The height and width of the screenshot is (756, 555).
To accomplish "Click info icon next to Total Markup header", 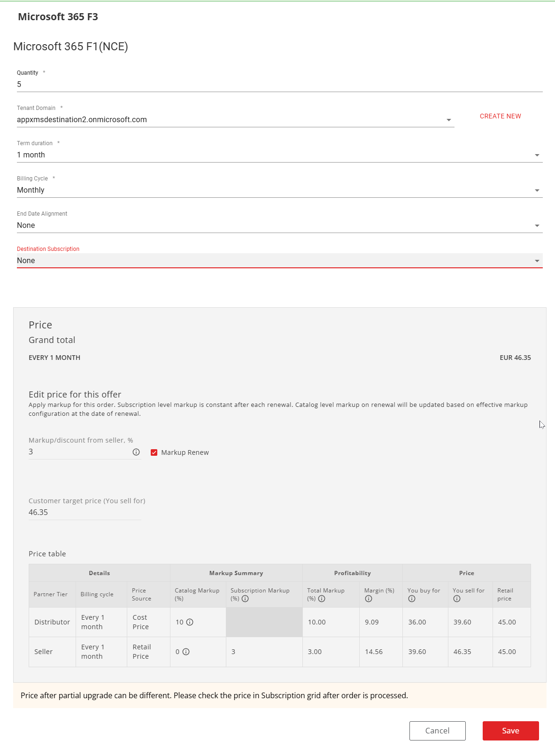I will 322,599.
